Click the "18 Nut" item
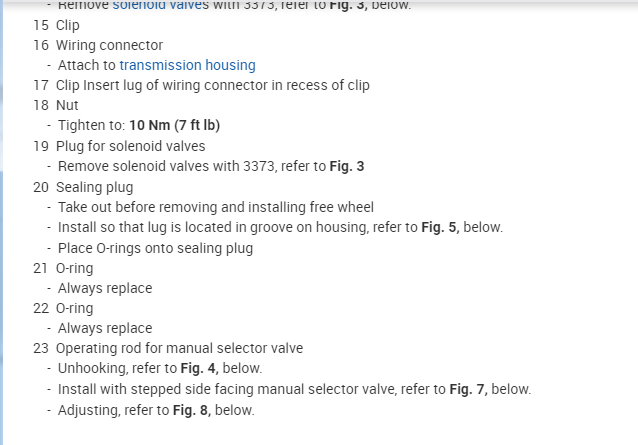The image size is (638, 445). click(x=56, y=105)
